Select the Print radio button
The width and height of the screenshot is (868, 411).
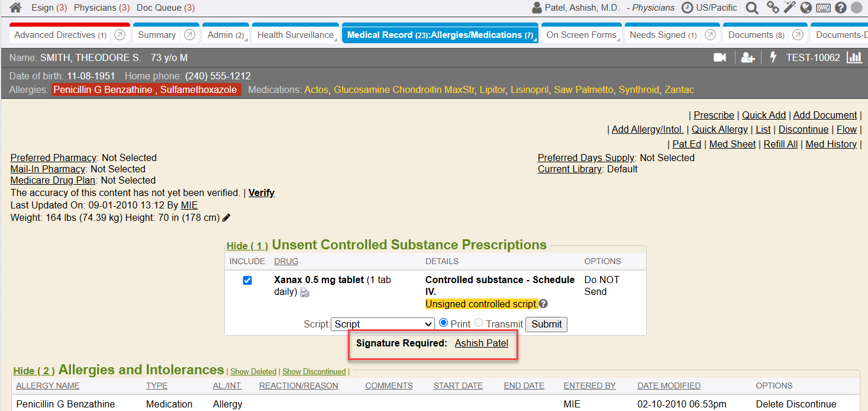coord(444,323)
